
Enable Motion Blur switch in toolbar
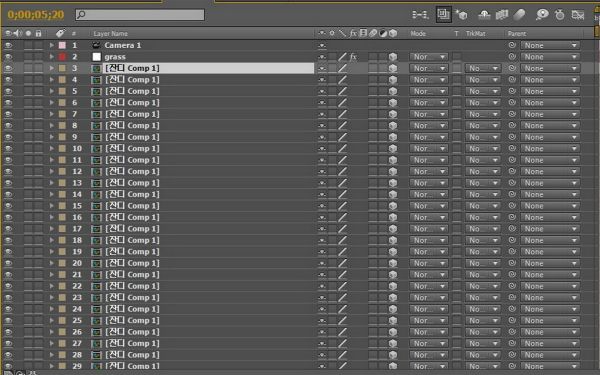519,15
